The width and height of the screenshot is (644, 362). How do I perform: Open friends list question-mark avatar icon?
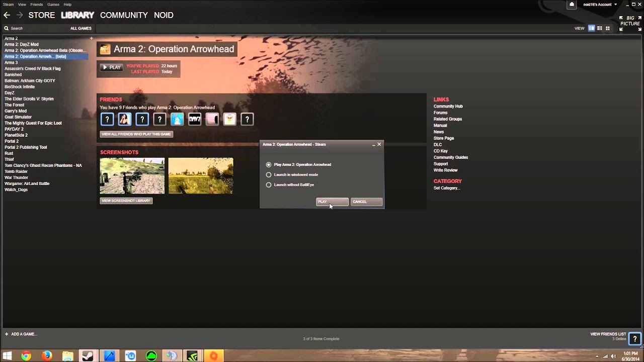point(635,339)
